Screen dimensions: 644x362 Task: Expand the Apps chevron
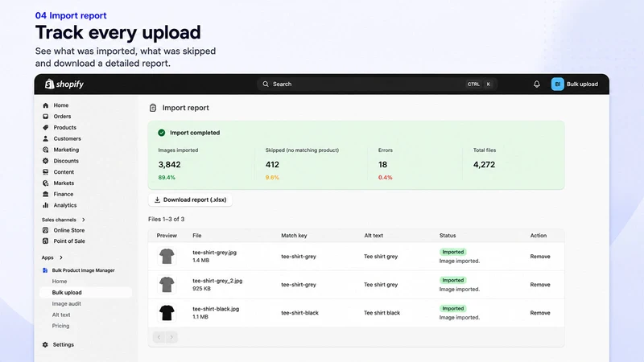point(61,257)
